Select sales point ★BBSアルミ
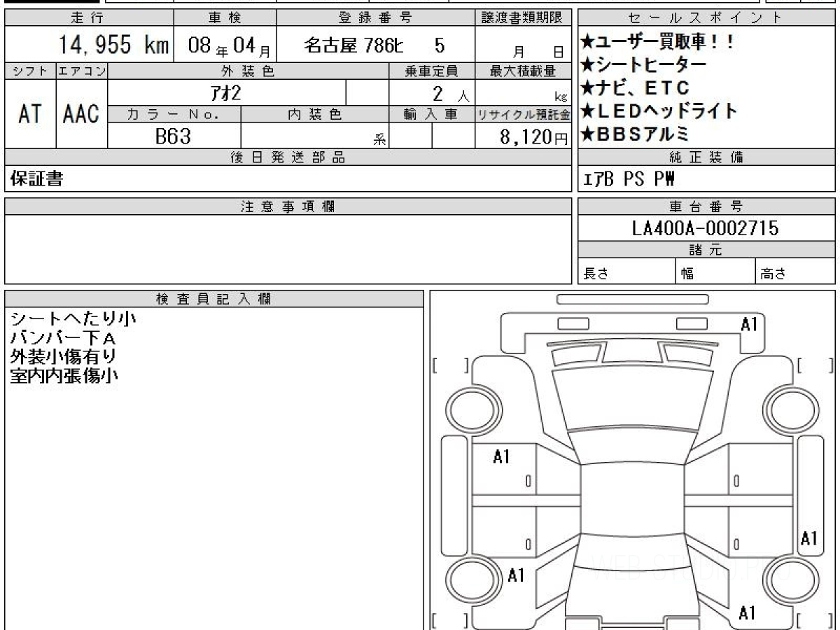Screen dimensions: 840x630 tap(635, 134)
